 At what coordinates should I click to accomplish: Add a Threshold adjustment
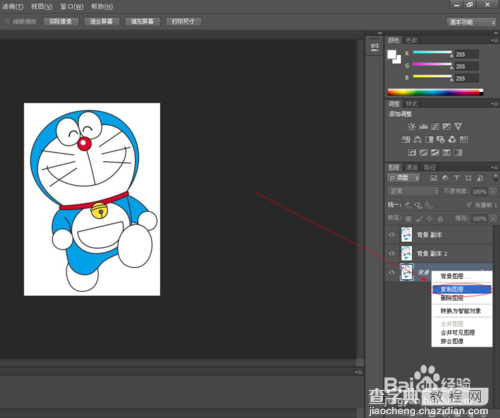click(x=435, y=152)
